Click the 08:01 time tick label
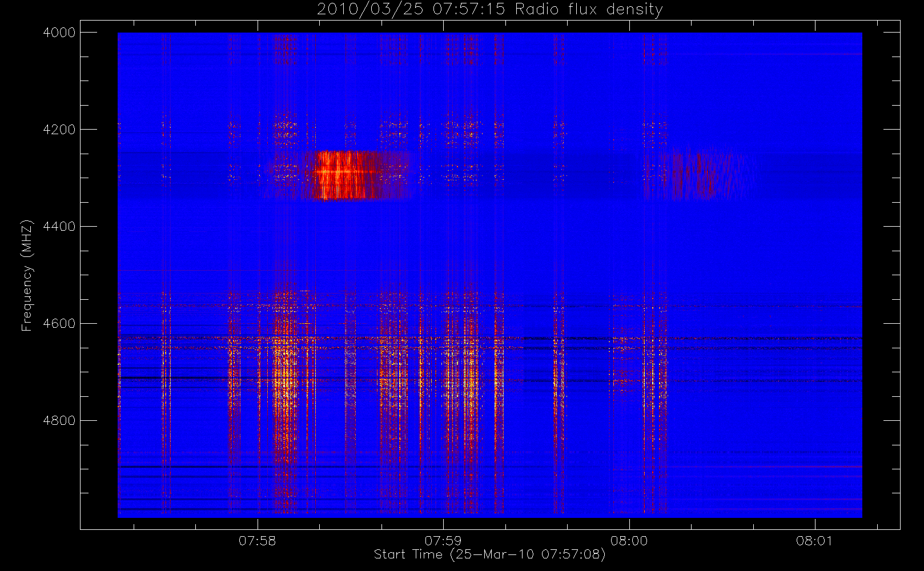 tap(814, 541)
